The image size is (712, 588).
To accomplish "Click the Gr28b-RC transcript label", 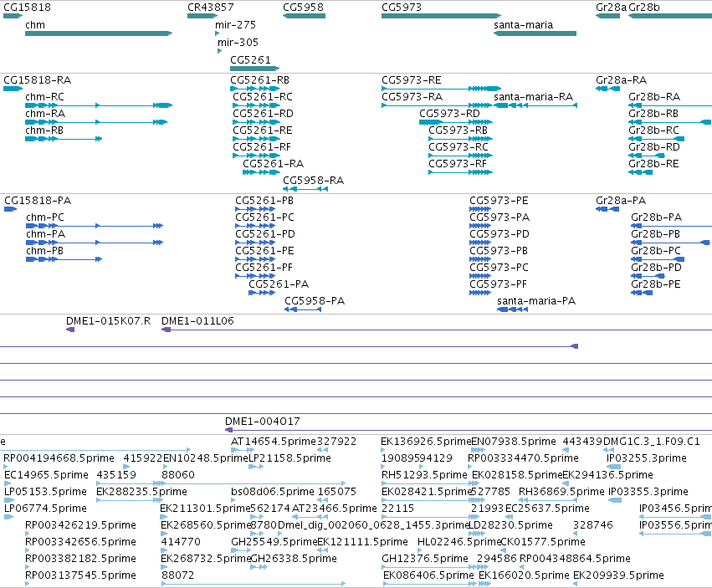I will point(654,130).
